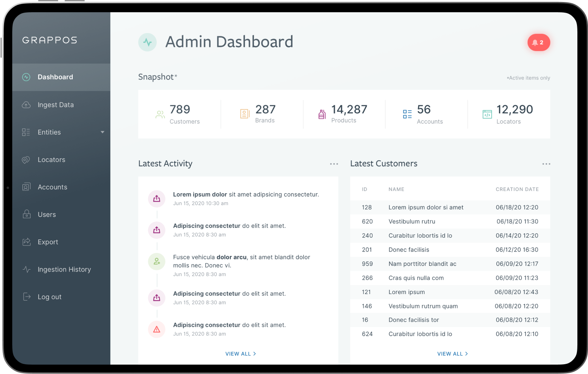Open Locators via its target icon
The width and height of the screenshot is (588, 374).
pyautogui.click(x=26, y=159)
